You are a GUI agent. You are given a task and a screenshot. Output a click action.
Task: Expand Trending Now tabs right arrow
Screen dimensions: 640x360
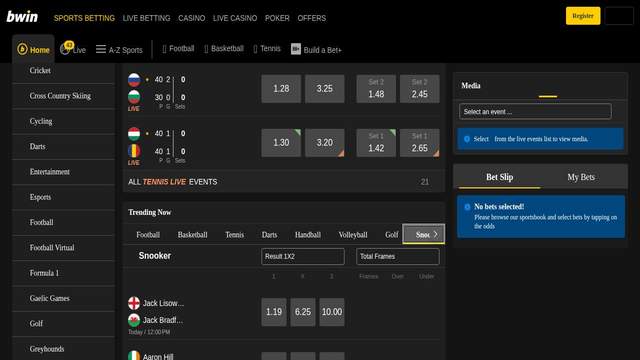pyautogui.click(x=436, y=234)
